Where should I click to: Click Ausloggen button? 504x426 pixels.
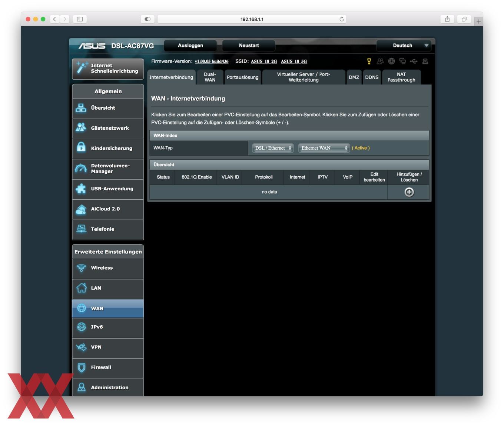190,46
